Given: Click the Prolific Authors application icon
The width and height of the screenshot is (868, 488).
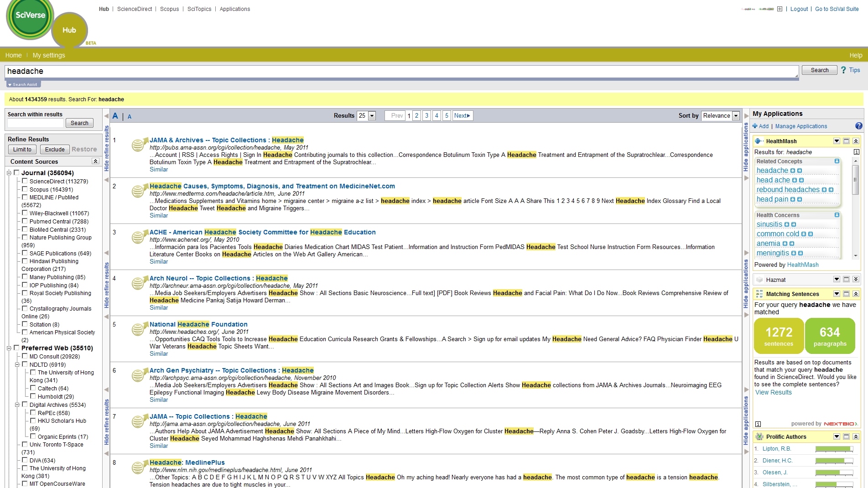Looking at the screenshot, I should tap(759, 436).
